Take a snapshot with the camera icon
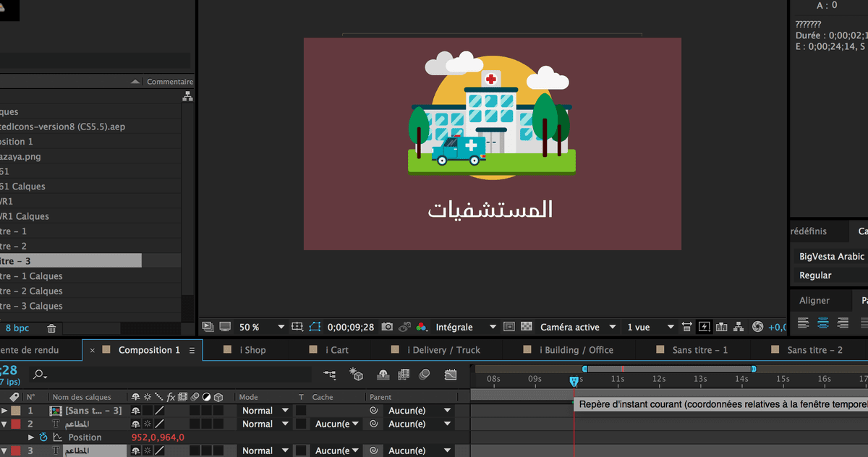 (387, 328)
